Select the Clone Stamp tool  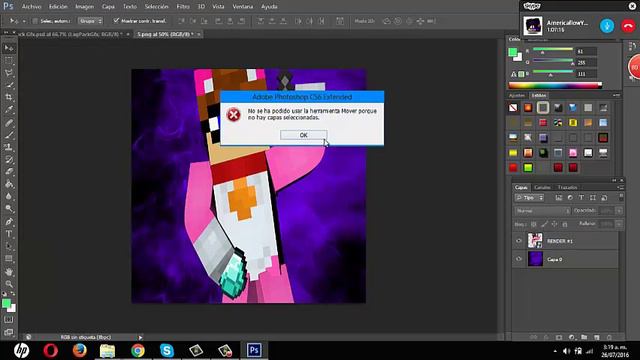(x=9, y=147)
